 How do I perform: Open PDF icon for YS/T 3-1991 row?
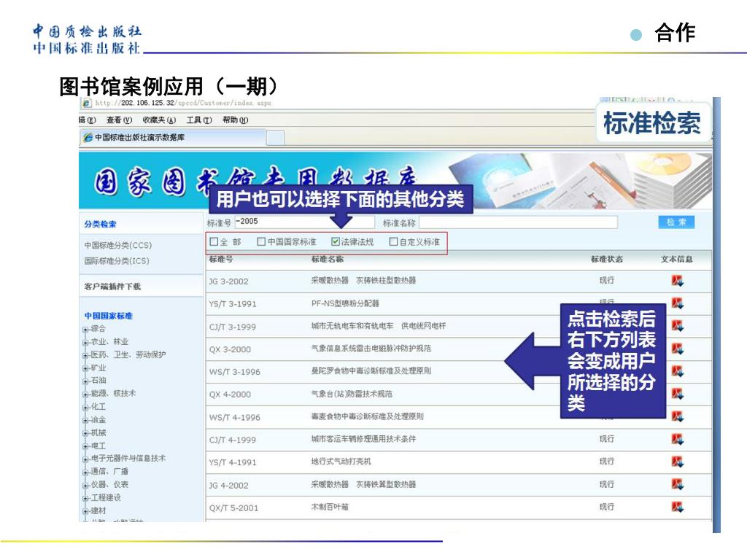(677, 303)
